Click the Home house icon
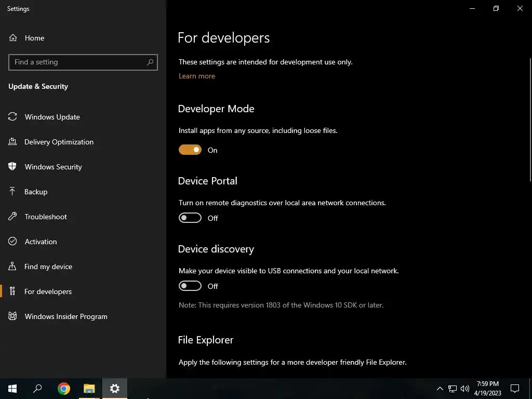Screen dimensions: 532x399 pos(13,37)
